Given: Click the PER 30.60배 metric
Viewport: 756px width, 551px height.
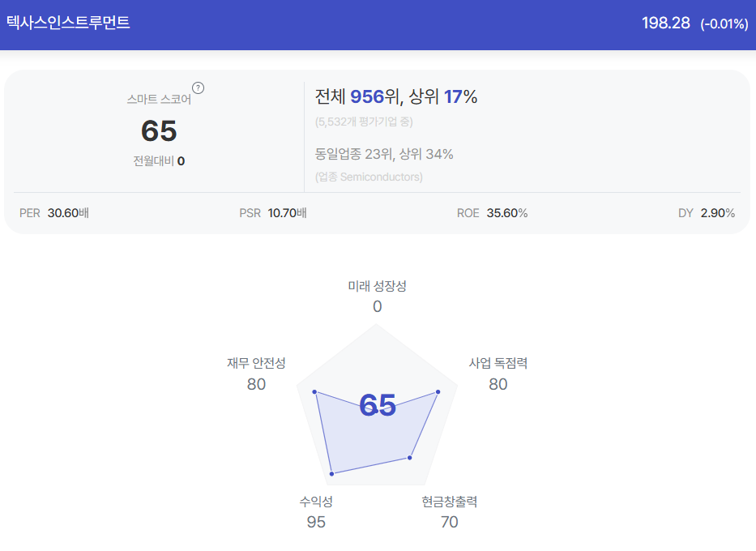Looking at the screenshot, I should [54, 213].
